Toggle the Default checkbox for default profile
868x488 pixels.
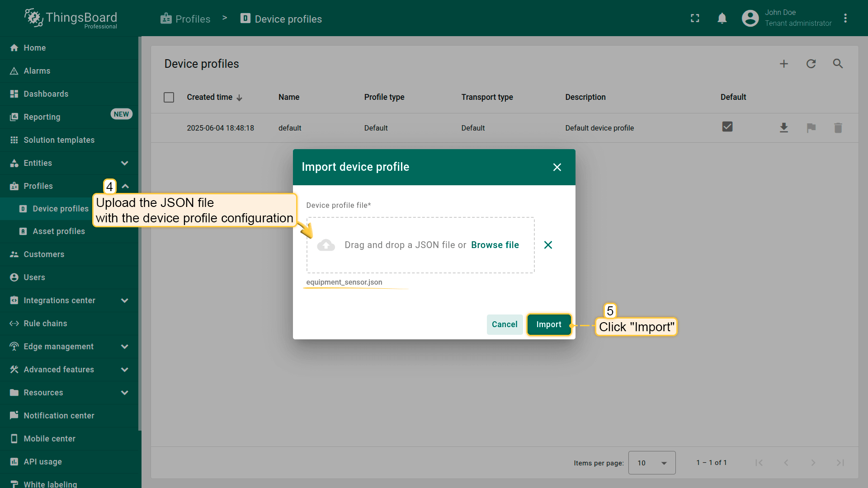727,127
